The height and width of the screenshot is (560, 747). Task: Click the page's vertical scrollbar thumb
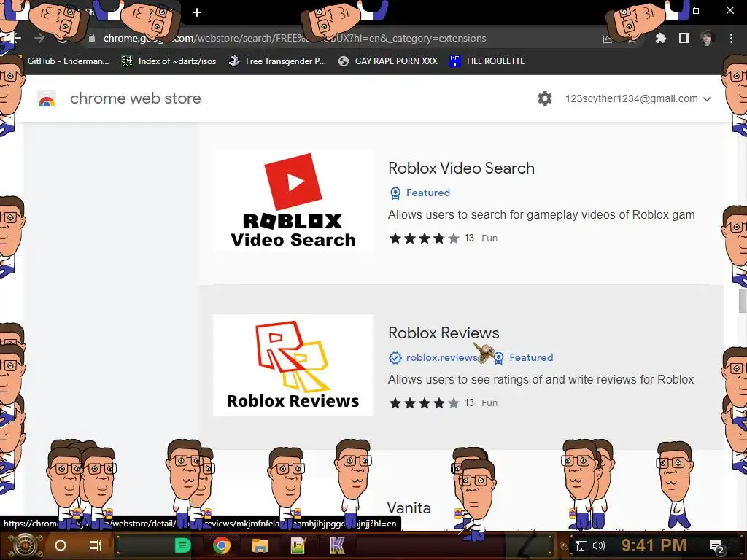(742, 300)
